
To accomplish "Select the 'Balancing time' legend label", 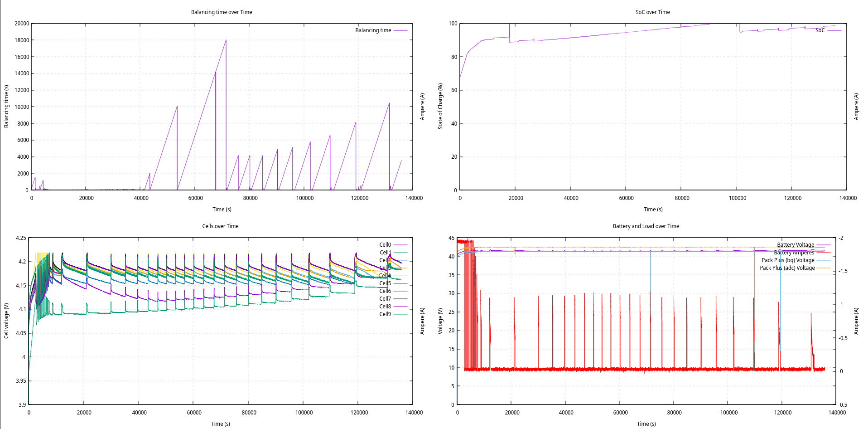I will tap(373, 30).
